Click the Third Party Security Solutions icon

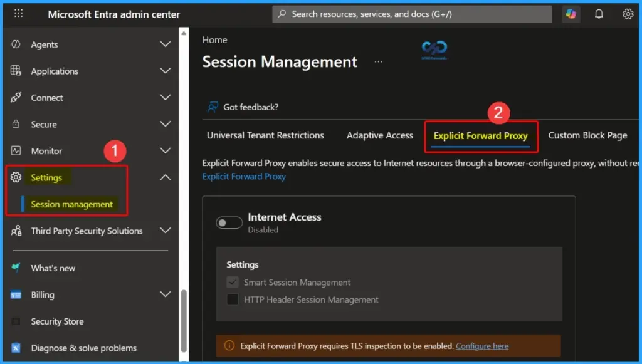coord(16,231)
